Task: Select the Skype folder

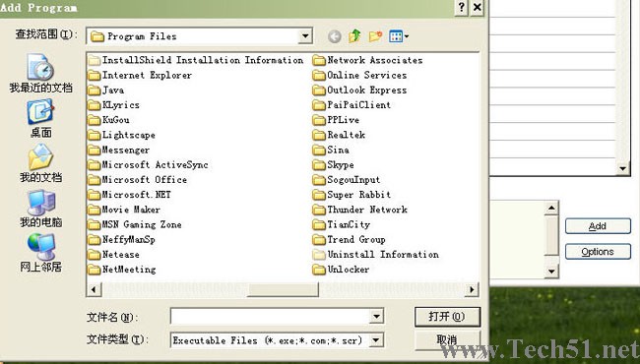Action: [333, 164]
